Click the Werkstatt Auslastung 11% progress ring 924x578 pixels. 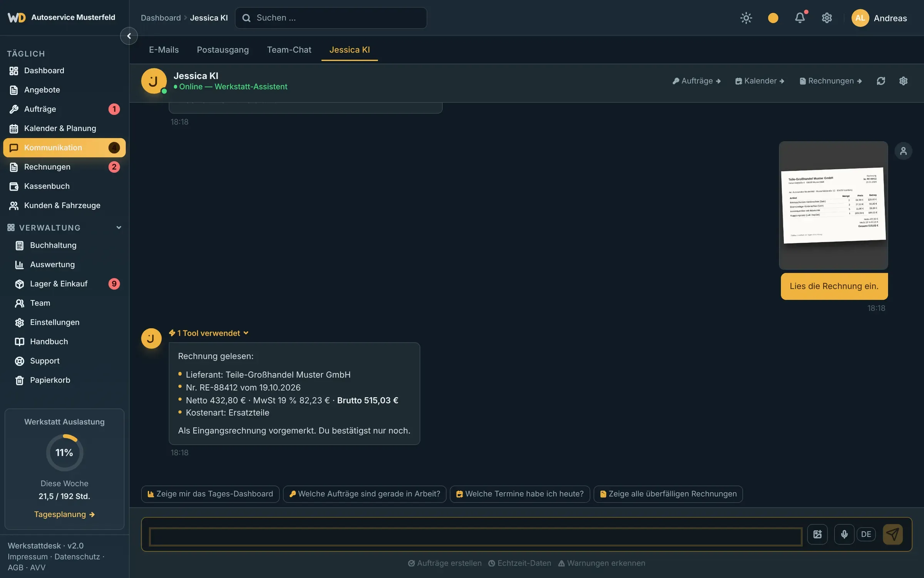coord(64,452)
